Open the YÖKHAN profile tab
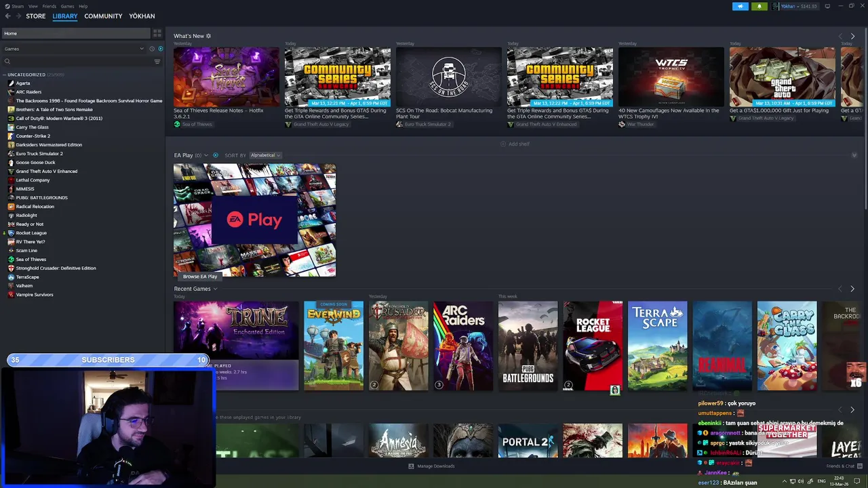This screenshot has width=868, height=488. click(142, 16)
